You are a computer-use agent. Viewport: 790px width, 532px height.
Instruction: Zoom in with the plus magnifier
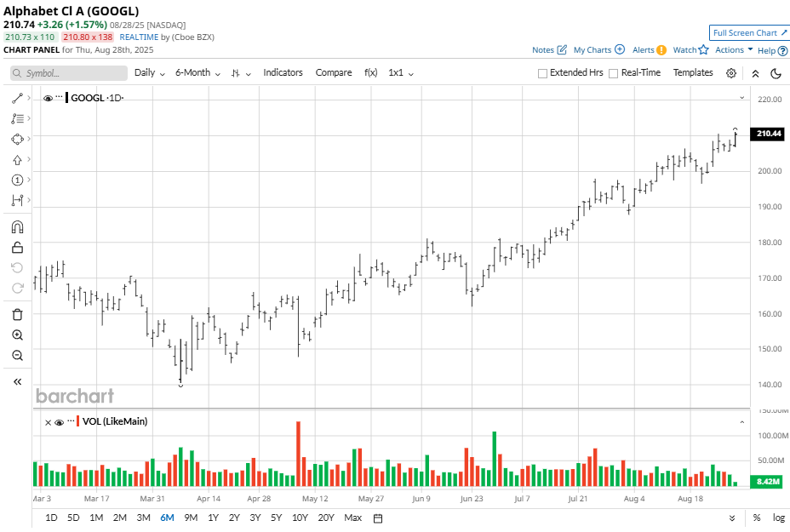pyautogui.click(x=17, y=335)
